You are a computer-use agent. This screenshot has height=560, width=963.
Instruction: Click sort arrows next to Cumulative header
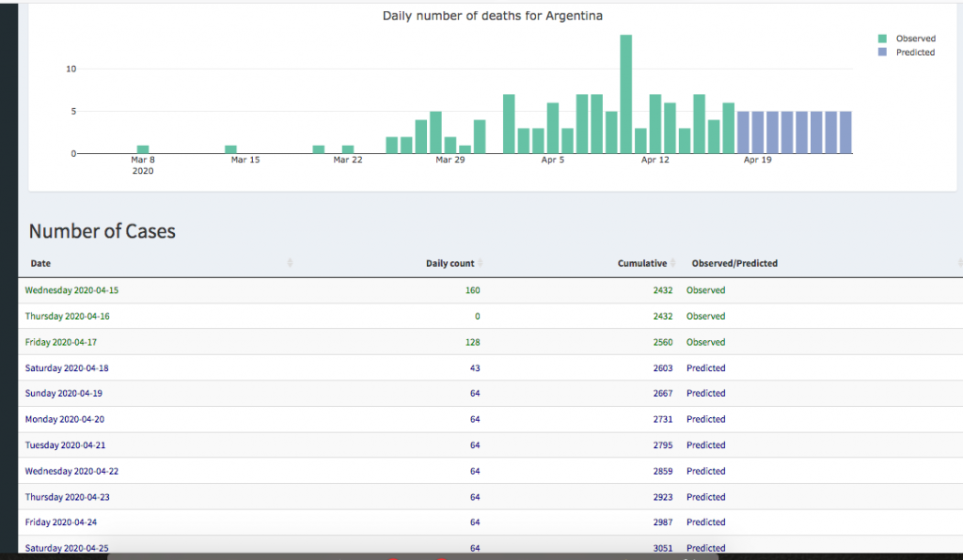(x=672, y=263)
